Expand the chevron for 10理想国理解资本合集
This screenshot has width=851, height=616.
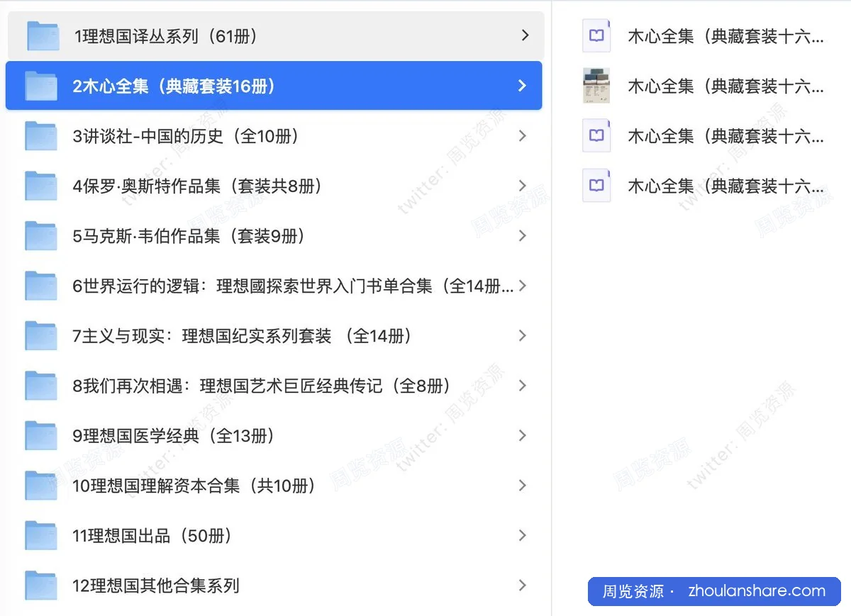click(523, 486)
